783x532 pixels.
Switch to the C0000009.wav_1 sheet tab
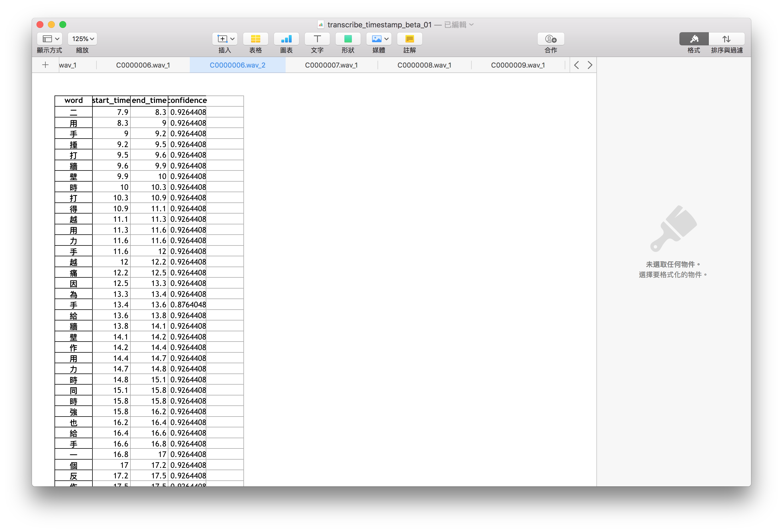point(518,65)
